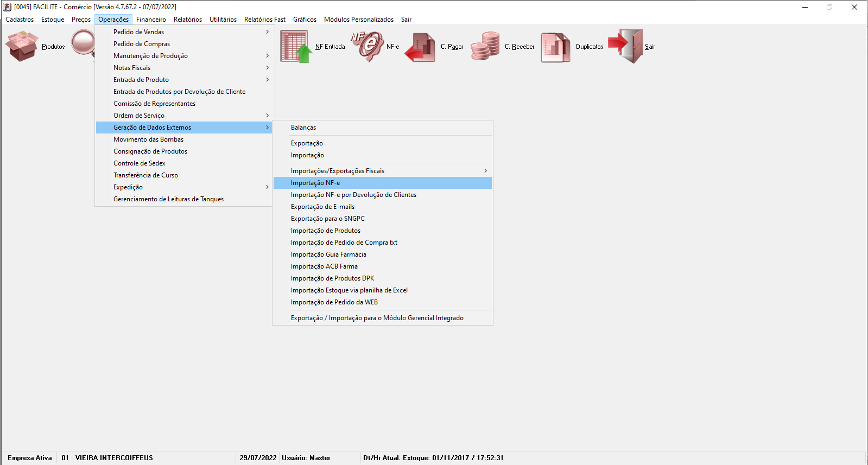Open the Estoque menu

tap(53, 20)
